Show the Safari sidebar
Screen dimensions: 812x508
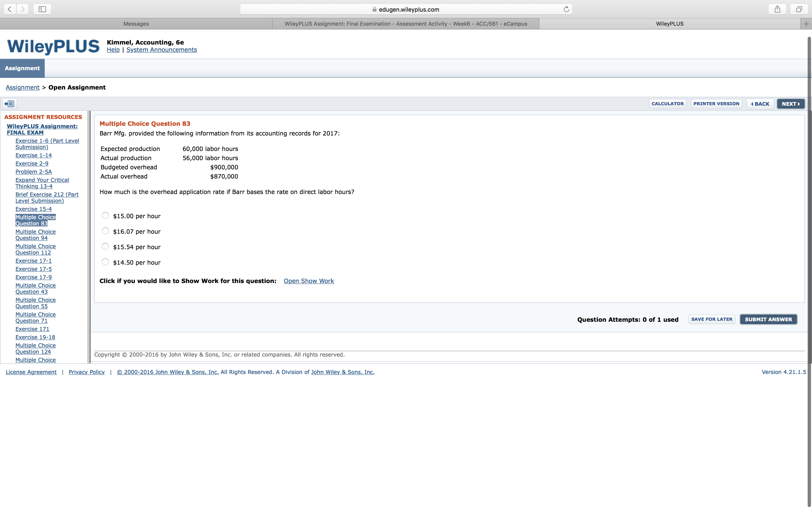tap(42, 9)
